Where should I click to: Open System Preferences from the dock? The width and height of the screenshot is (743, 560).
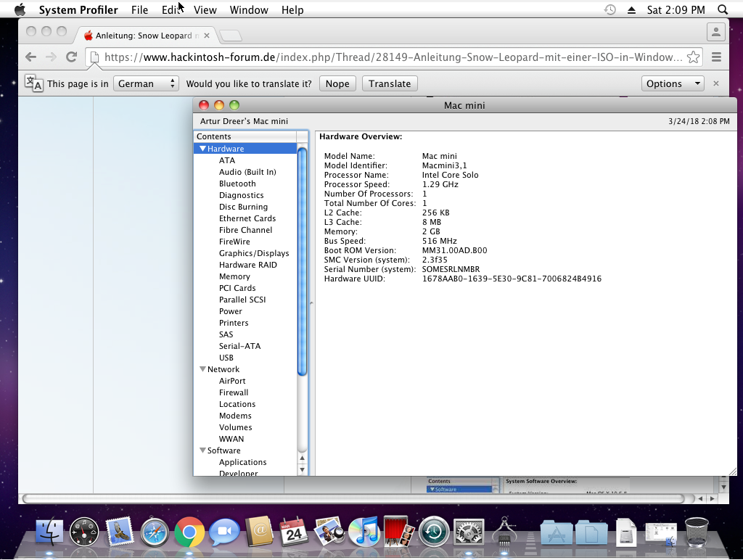click(x=468, y=533)
